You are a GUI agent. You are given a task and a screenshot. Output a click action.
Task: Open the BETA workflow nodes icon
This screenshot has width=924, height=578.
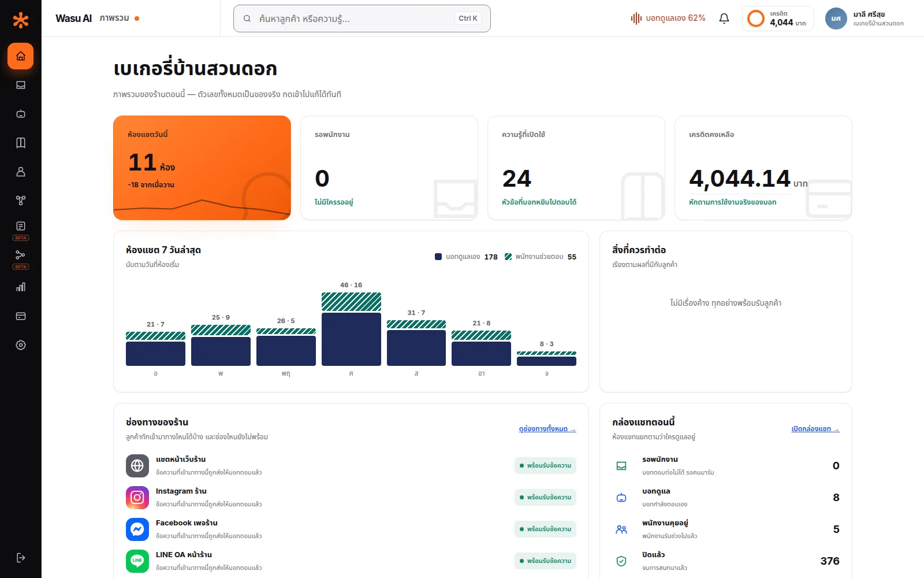pyautogui.click(x=21, y=255)
